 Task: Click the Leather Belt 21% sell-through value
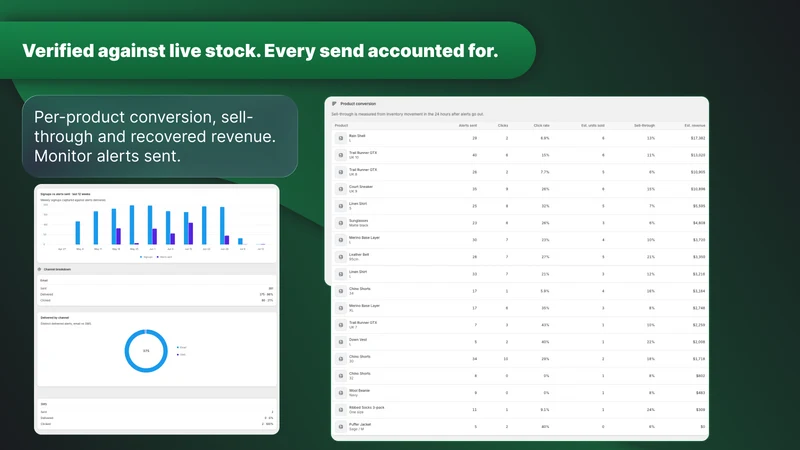click(651, 257)
